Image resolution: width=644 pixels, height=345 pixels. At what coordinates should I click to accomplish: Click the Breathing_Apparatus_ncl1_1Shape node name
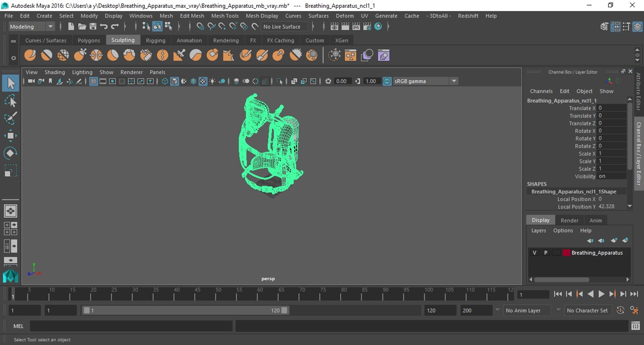point(574,192)
